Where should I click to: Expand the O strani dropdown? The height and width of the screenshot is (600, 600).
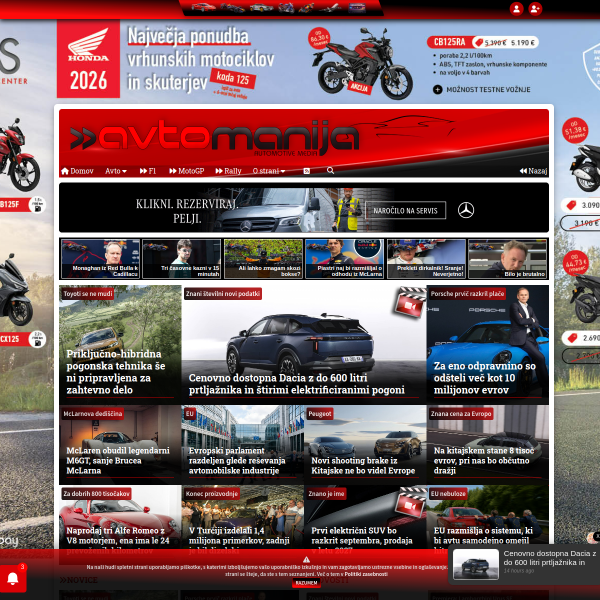click(269, 171)
